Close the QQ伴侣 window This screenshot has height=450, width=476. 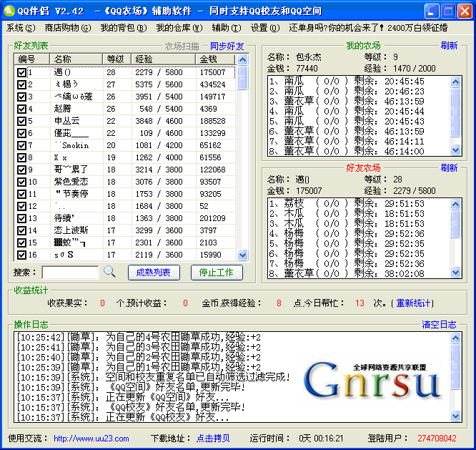tap(465, 11)
